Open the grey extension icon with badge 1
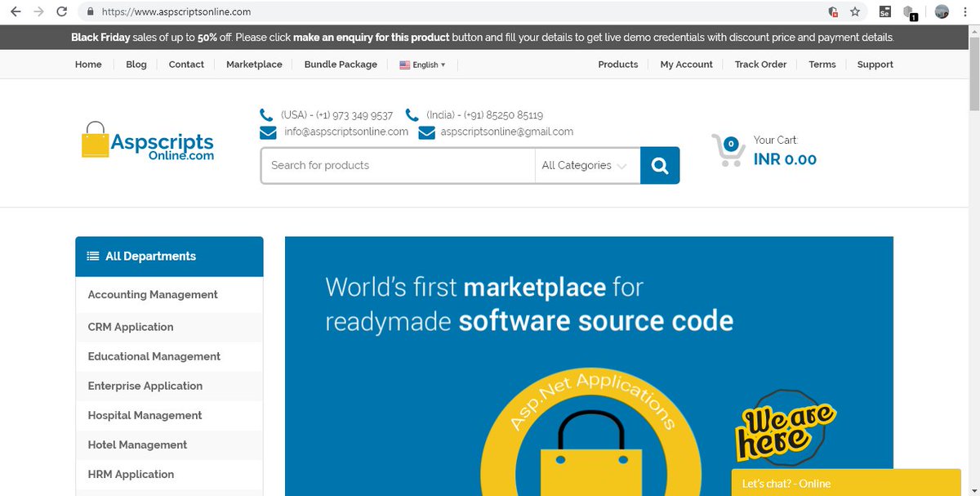This screenshot has height=496, width=980. tap(910, 12)
